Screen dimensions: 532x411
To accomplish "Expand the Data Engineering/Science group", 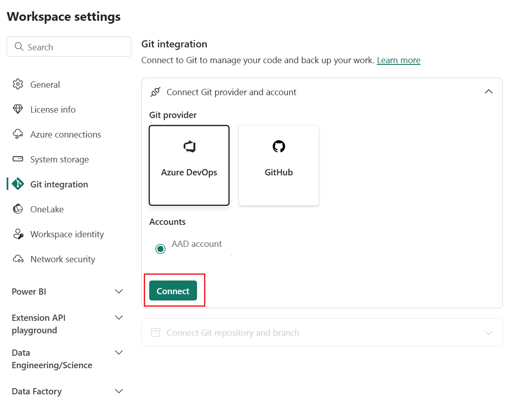I will coord(119,353).
